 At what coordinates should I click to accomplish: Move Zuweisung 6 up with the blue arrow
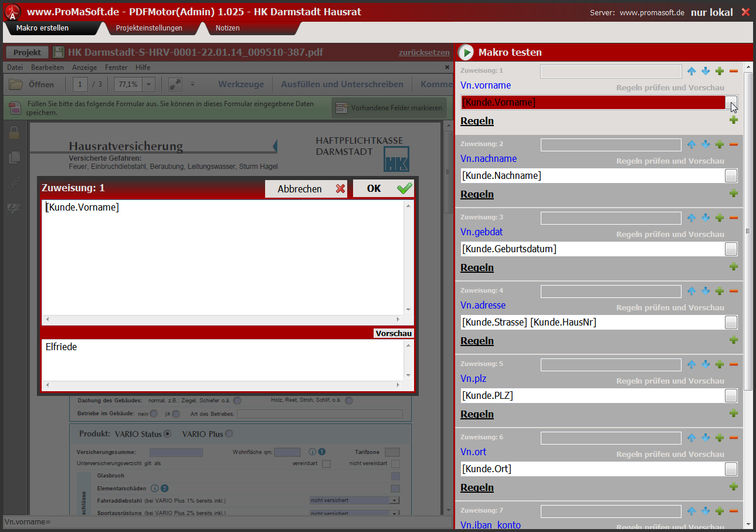691,438
